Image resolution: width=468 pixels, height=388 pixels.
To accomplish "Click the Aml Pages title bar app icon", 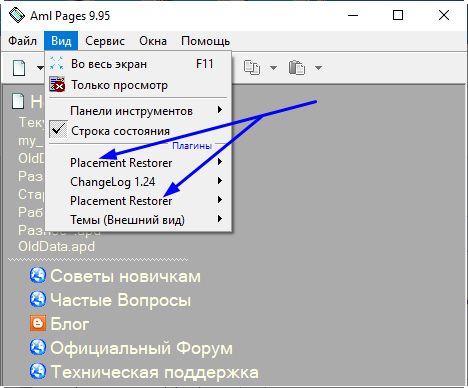I will click(17, 15).
